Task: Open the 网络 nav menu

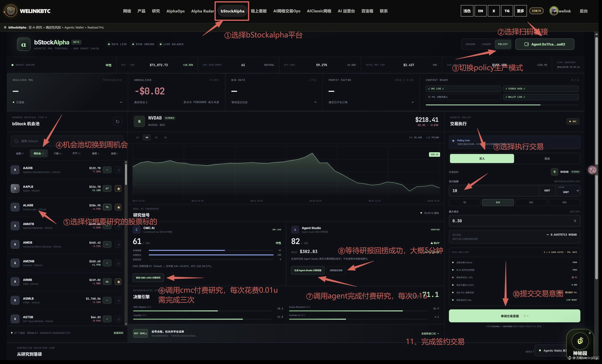Action: tap(127, 11)
